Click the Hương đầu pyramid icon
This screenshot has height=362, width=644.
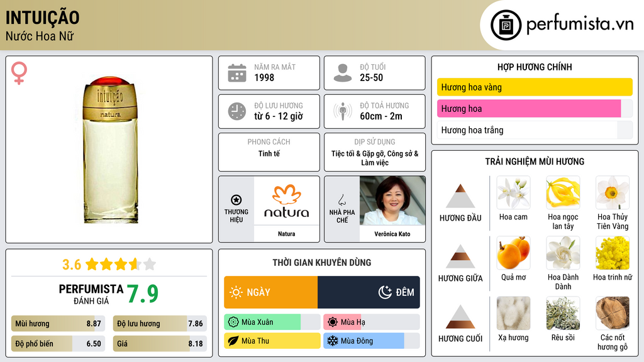460,196
